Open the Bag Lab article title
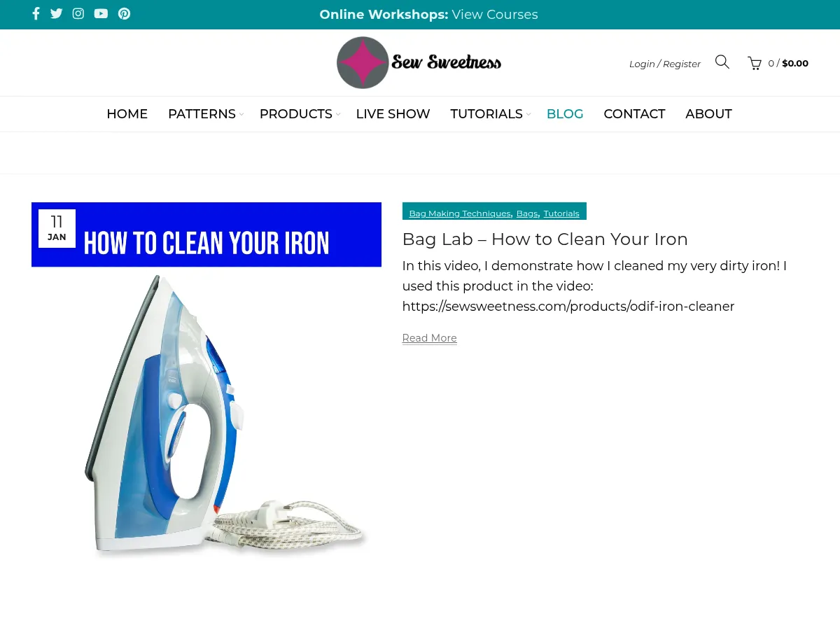The image size is (840, 630). (545, 239)
